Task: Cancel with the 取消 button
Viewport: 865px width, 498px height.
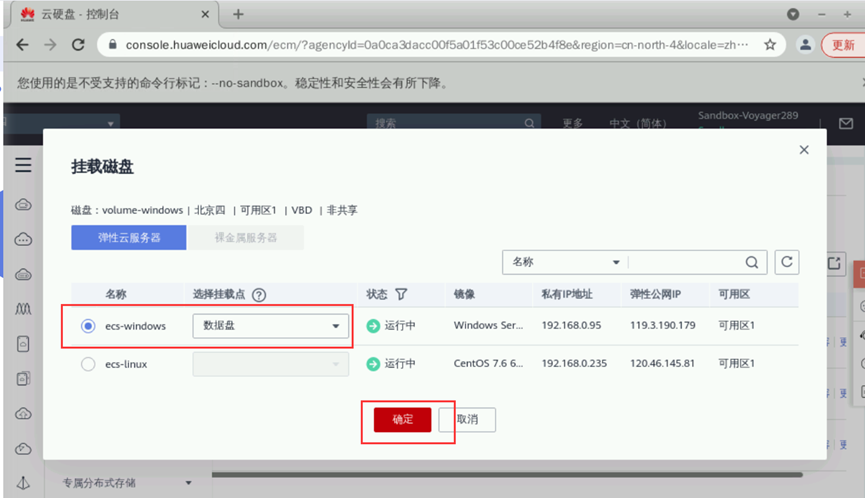Action: click(x=467, y=420)
